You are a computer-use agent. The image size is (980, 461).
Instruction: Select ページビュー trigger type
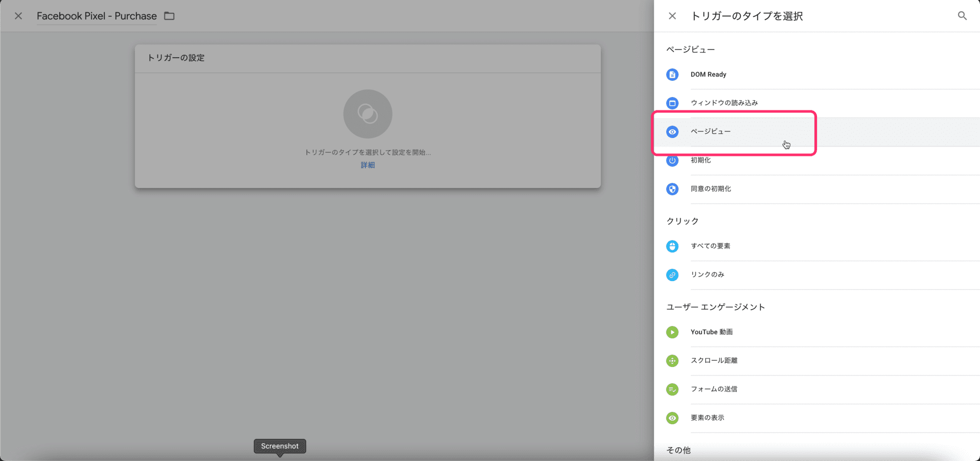[x=817, y=132]
